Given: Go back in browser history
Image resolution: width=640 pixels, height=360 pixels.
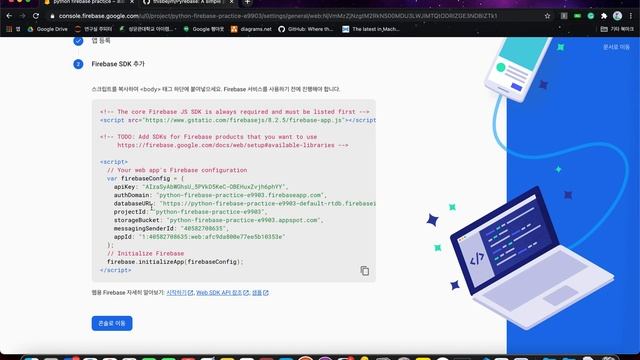Looking at the screenshot, I should (x=9, y=16).
